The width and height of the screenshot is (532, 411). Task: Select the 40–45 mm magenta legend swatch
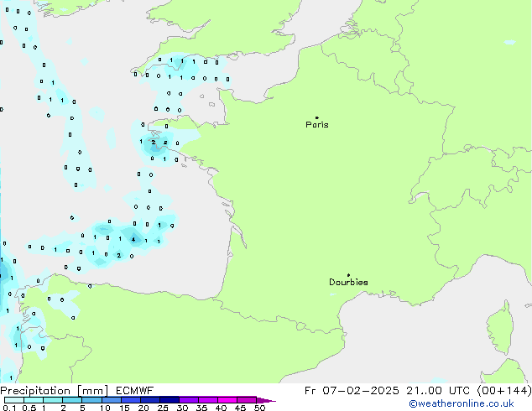click(227, 400)
